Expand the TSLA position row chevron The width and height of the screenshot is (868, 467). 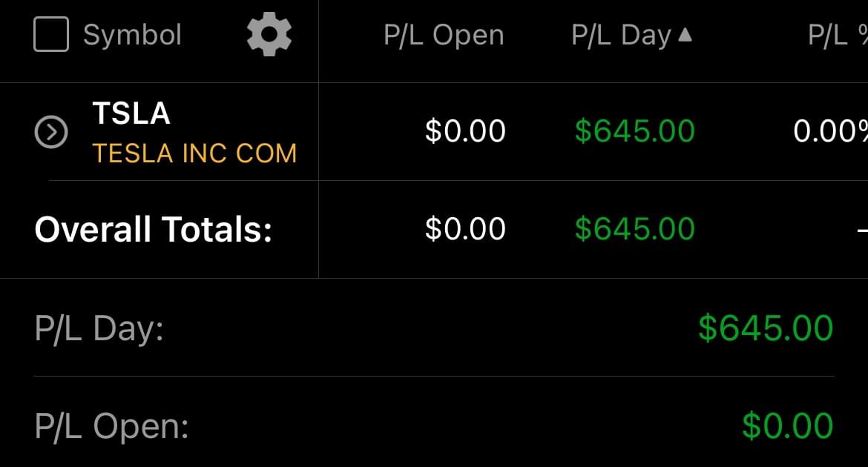click(51, 133)
